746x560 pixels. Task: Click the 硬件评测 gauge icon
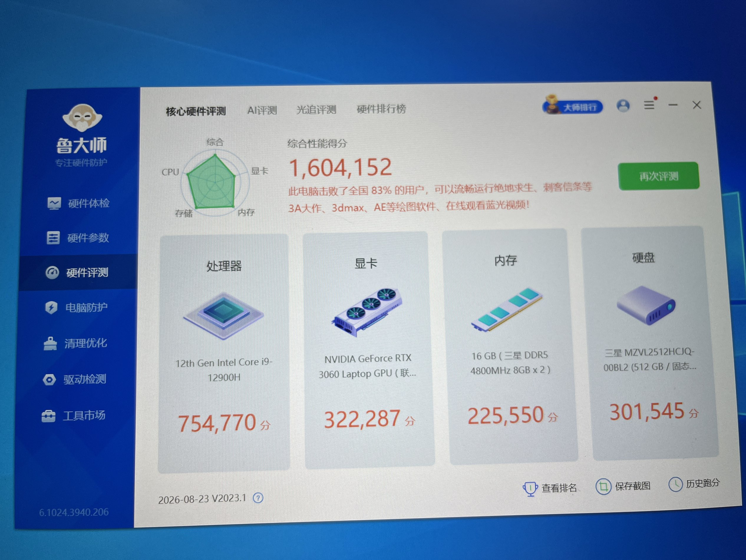click(x=52, y=273)
